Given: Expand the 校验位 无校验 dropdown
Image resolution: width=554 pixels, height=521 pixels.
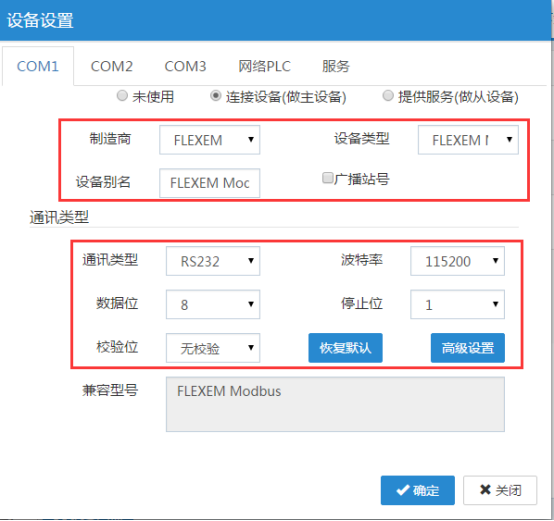Looking at the screenshot, I should pyautogui.click(x=213, y=348).
